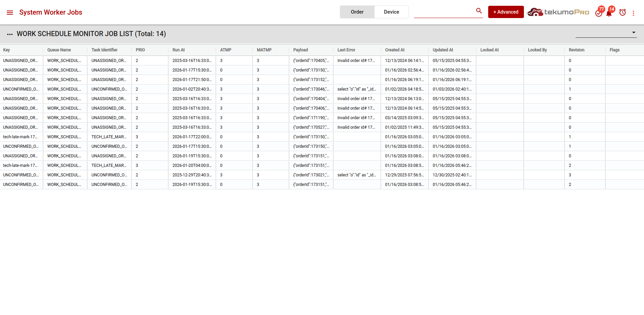Viewport: 644px width, 315px height.
Task: Click the tekumoPRO logo
Action: 558,12
